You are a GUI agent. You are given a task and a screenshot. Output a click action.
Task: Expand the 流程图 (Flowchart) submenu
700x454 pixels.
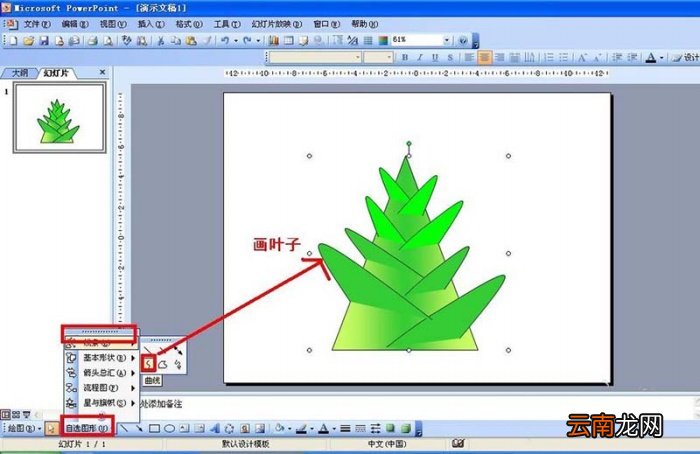pyautogui.click(x=101, y=388)
